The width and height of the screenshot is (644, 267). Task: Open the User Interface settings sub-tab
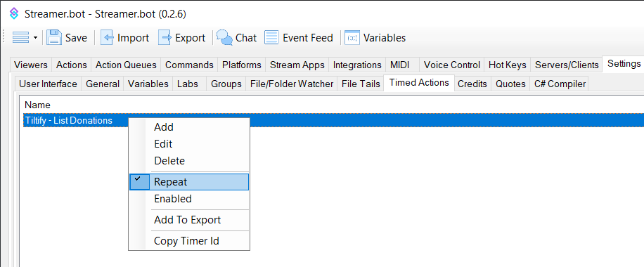coord(48,84)
